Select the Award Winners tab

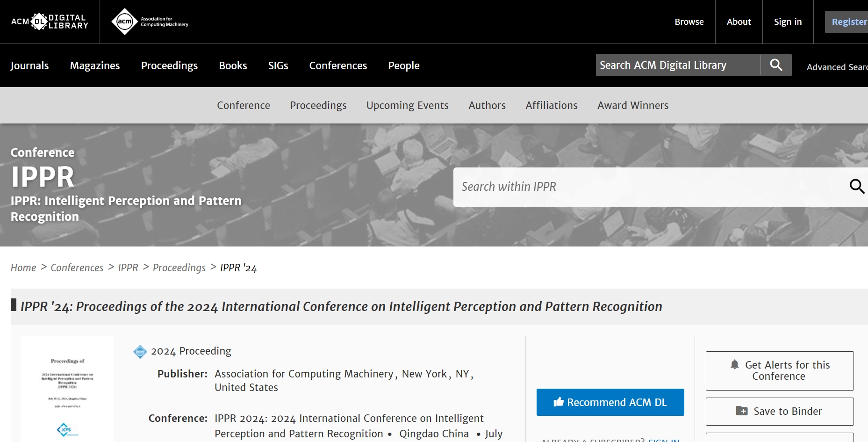tap(633, 105)
